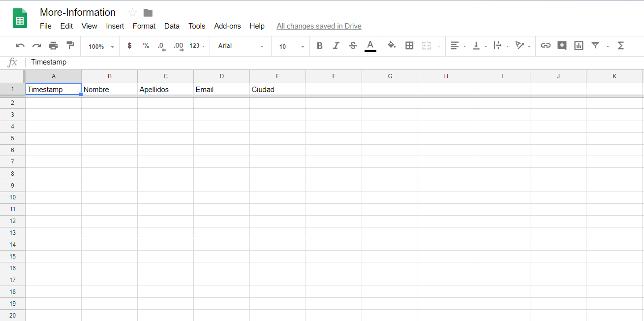Screen dimensions: 644x321
Task: Click the Format as currency icon
Action: tap(129, 46)
